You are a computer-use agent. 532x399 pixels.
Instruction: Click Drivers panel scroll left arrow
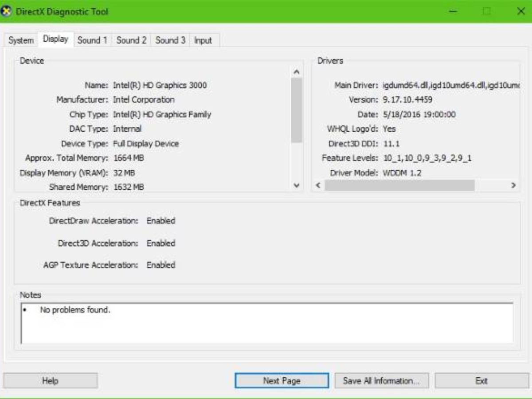(x=317, y=185)
